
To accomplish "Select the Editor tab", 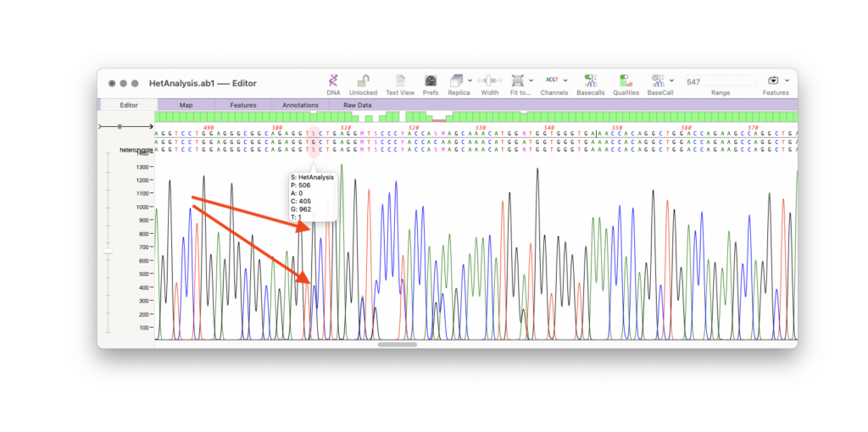I will [x=129, y=104].
